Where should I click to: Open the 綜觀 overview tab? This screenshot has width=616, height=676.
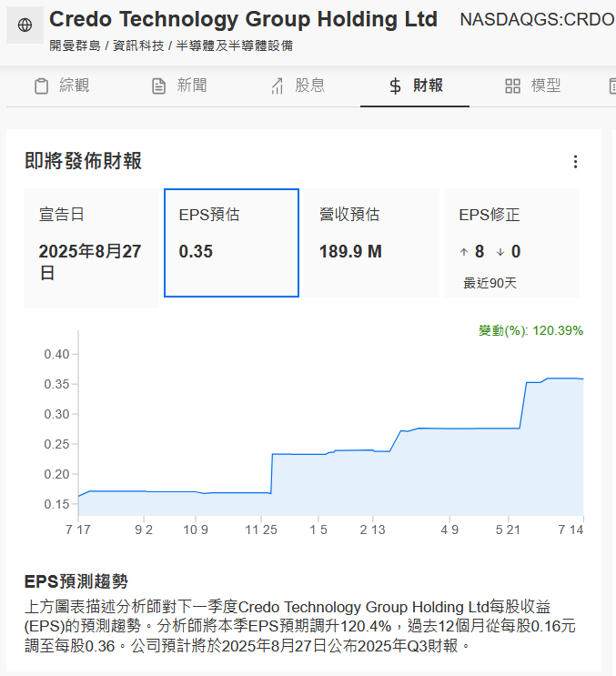tap(62, 86)
